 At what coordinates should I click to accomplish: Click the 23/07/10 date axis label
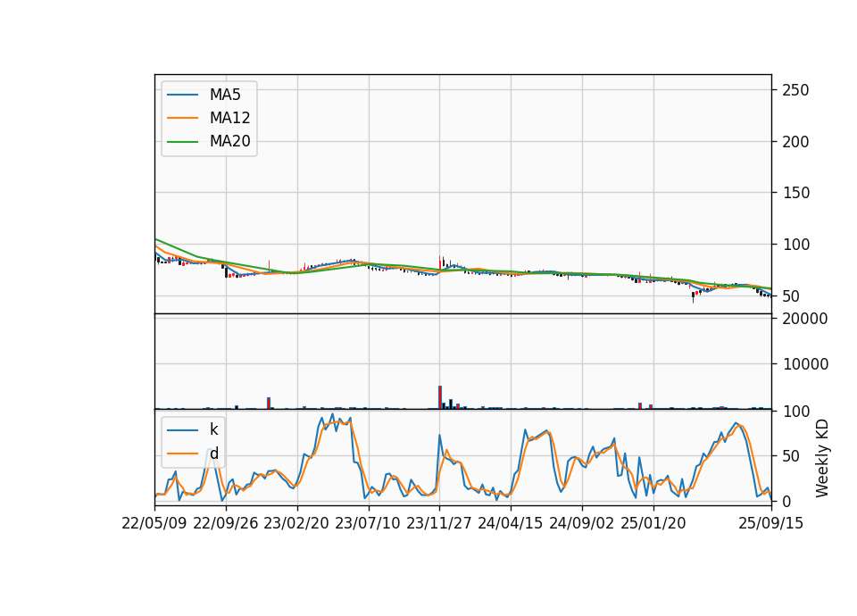tap(367, 523)
